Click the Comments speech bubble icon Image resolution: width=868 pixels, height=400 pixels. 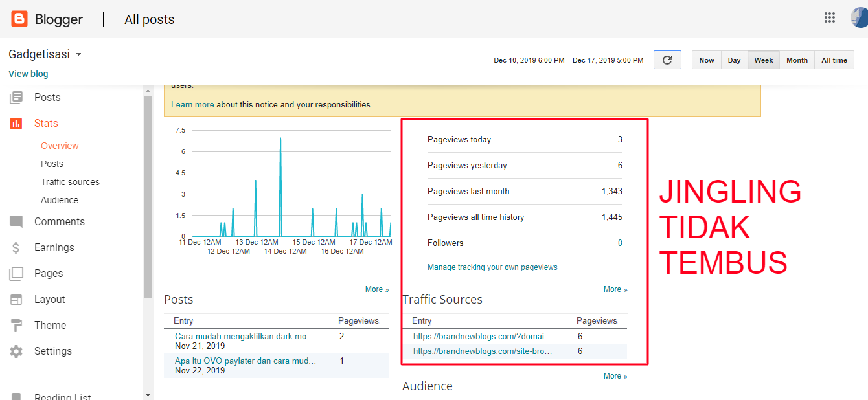[16, 222]
